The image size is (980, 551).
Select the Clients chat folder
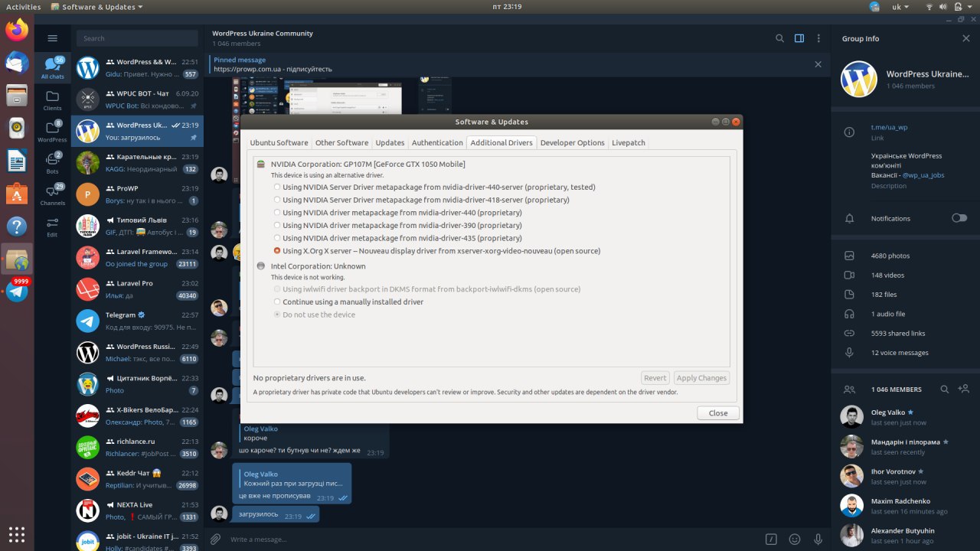tap(53, 100)
